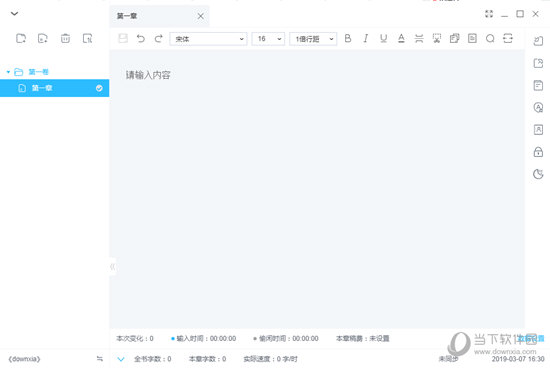
Task: Click the top icon in right sidebar
Action: click(538, 41)
